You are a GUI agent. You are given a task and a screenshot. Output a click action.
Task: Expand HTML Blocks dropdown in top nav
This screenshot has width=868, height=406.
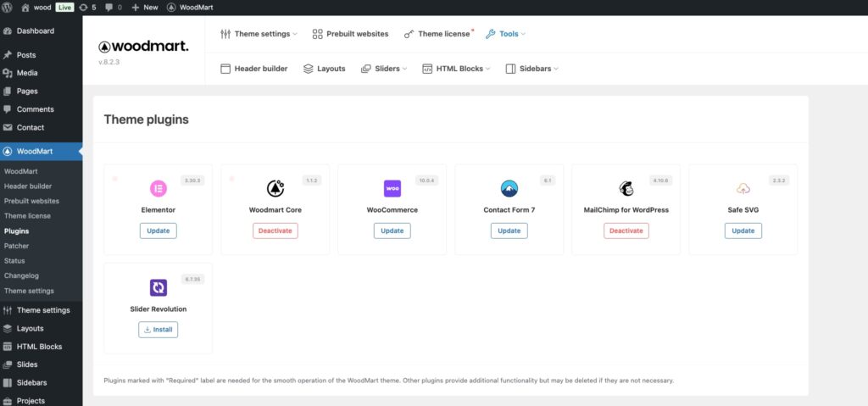click(456, 69)
